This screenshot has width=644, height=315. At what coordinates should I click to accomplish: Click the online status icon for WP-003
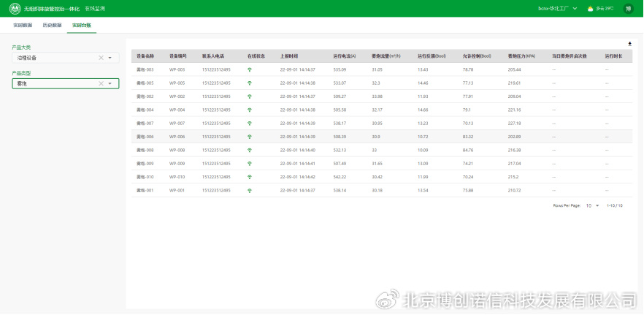[250, 69]
